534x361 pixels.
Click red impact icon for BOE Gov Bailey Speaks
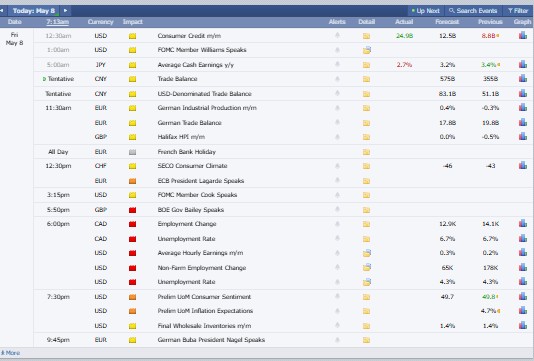(132, 210)
